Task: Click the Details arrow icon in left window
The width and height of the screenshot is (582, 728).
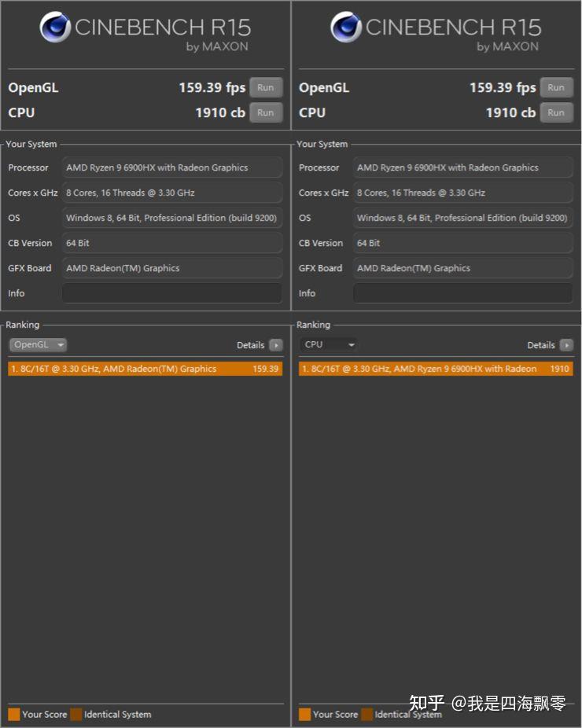Action: click(x=276, y=345)
